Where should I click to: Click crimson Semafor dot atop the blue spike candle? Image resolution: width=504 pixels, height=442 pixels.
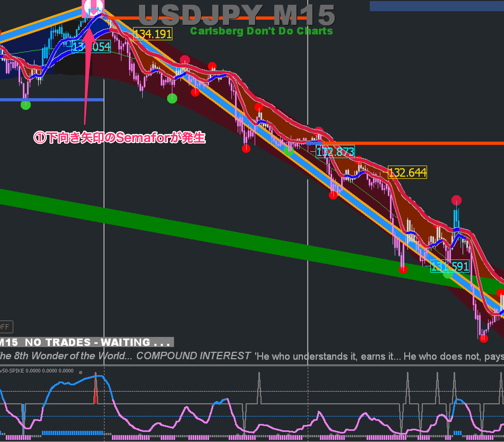point(456,200)
